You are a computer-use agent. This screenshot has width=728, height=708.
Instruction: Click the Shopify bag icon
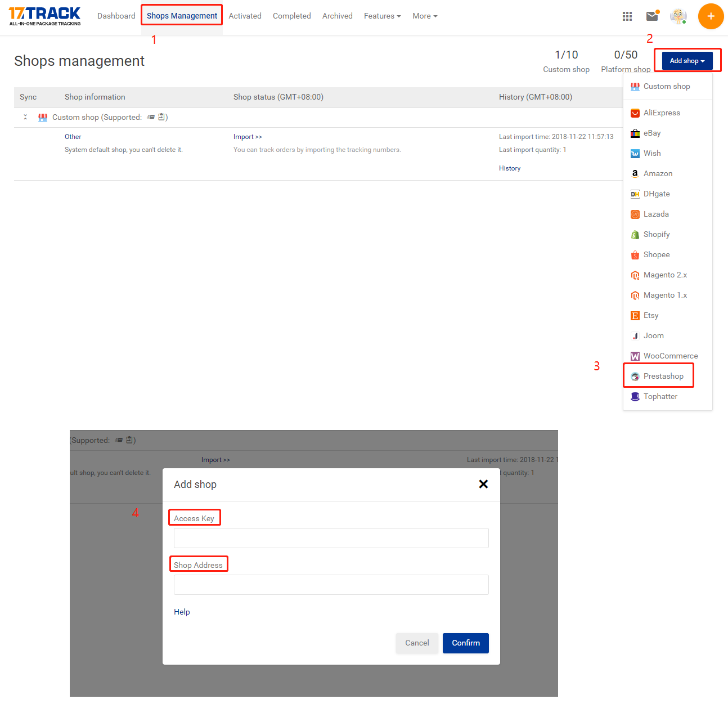[x=635, y=235]
